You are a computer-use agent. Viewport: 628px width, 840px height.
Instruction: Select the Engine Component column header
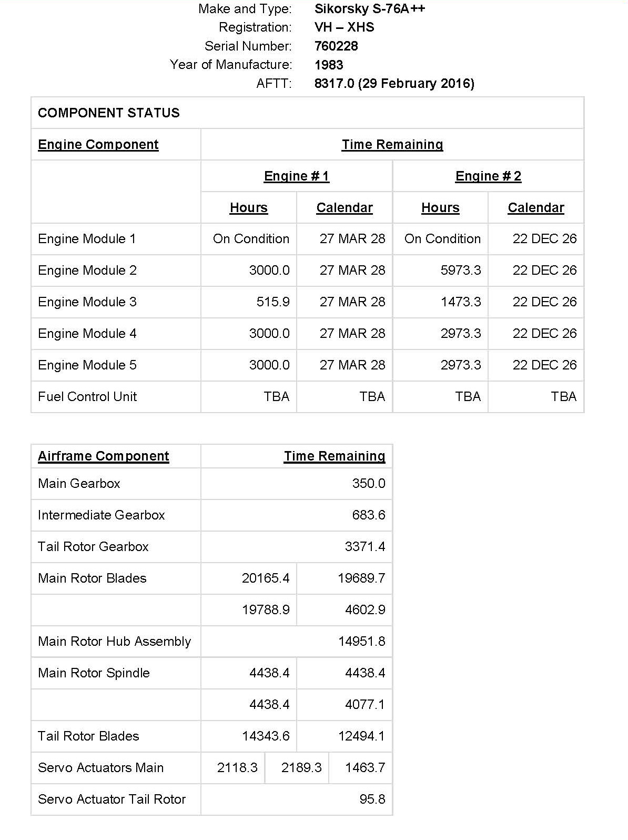click(x=98, y=145)
